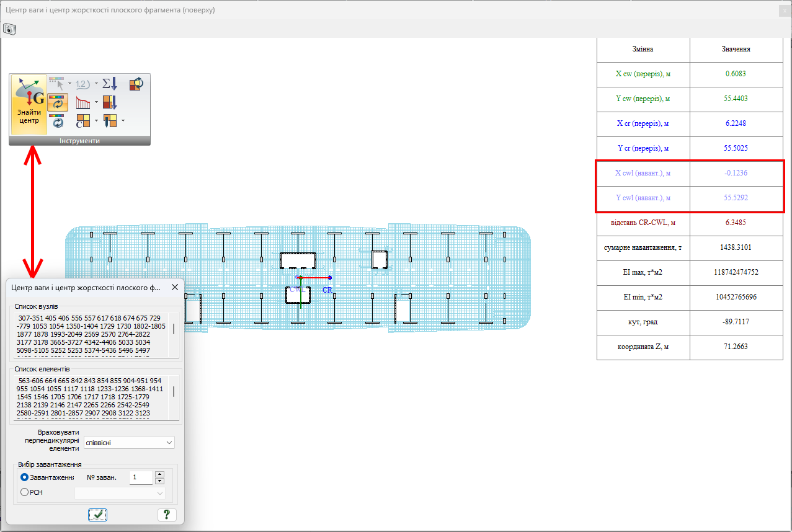
Task: Click the green checkmark confirm button
Action: point(97,514)
